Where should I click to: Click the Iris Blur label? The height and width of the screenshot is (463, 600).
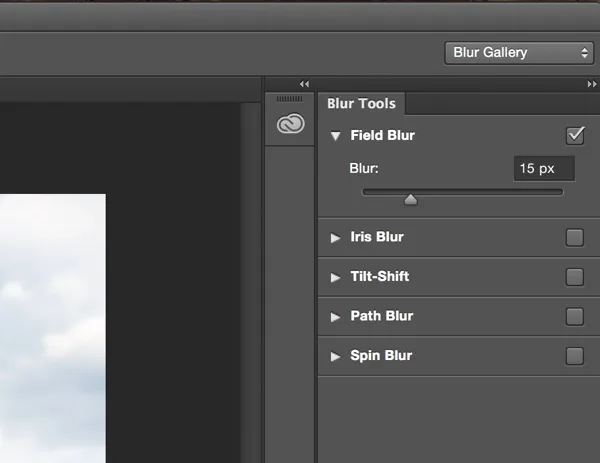tap(377, 237)
